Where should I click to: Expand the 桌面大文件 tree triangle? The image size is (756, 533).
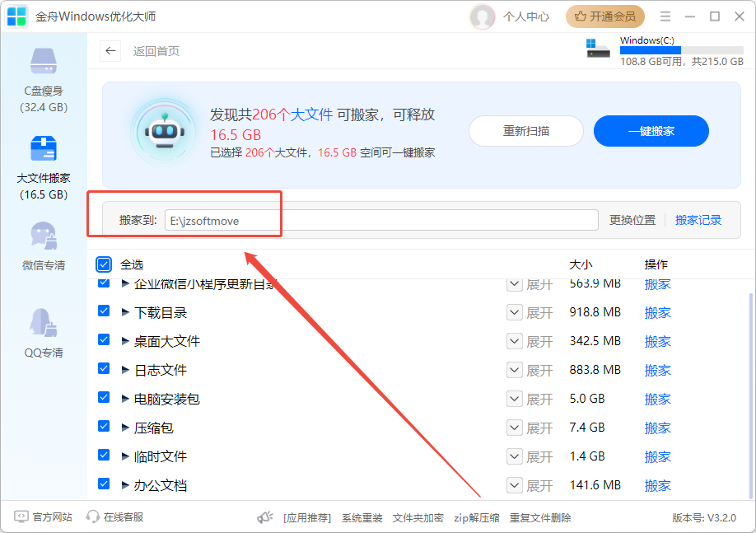[125, 341]
